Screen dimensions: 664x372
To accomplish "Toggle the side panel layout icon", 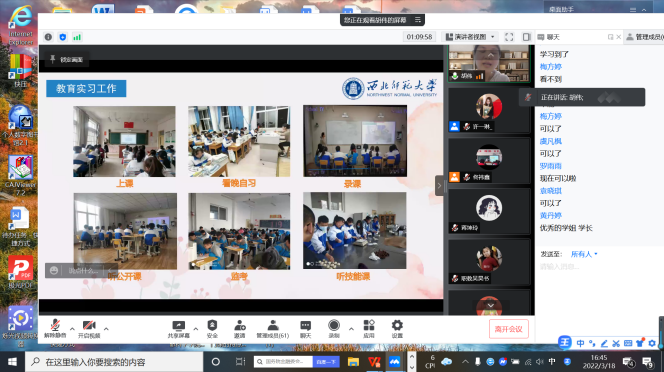I will (x=526, y=37).
